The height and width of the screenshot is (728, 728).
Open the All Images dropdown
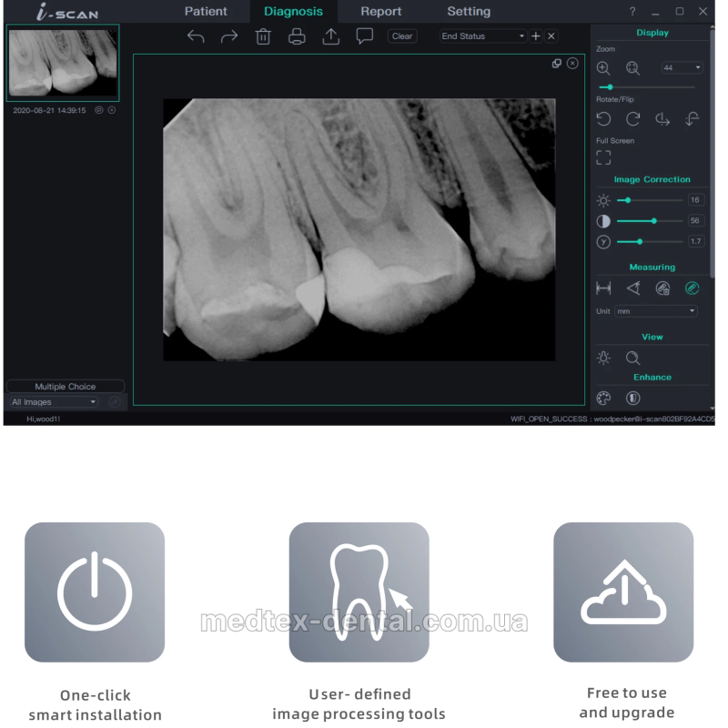point(54,402)
